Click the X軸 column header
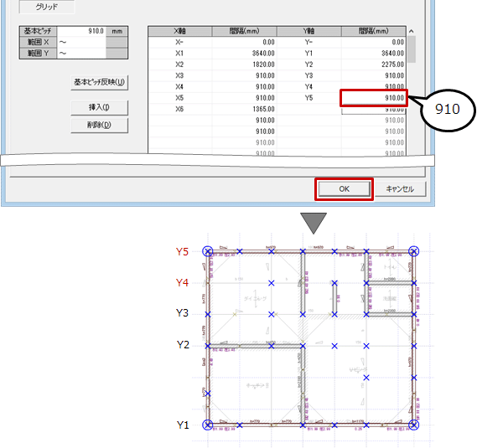The image size is (477, 448). pos(180,31)
